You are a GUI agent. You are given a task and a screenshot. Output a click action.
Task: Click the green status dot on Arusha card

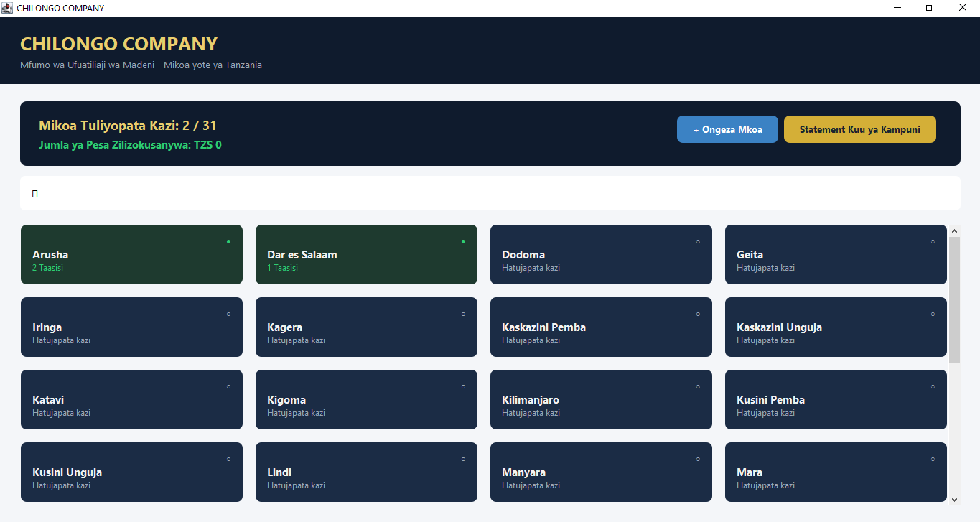tap(228, 241)
